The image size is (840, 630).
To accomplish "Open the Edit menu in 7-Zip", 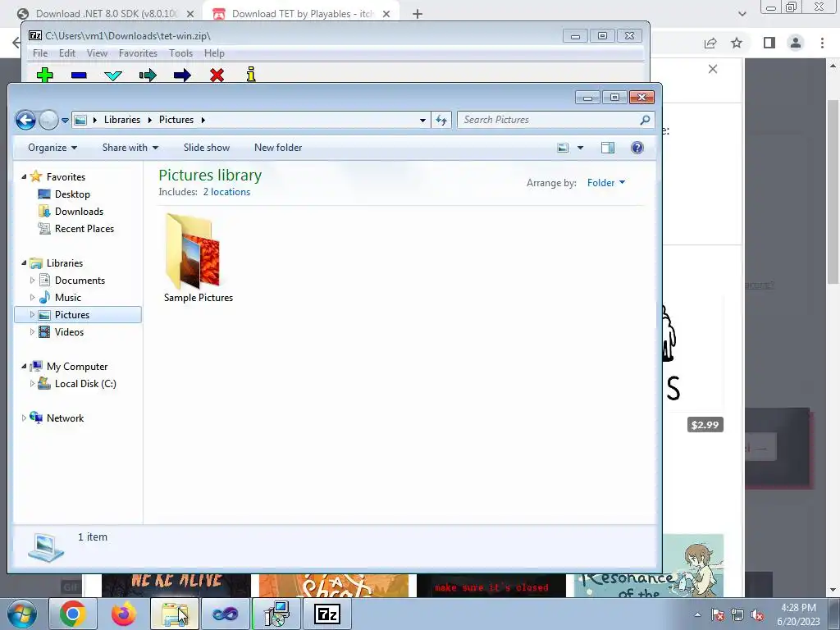I will (67, 53).
